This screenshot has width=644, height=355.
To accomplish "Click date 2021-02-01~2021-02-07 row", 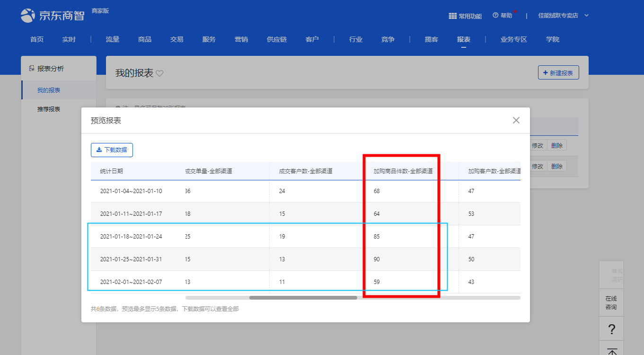I will [131, 282].
